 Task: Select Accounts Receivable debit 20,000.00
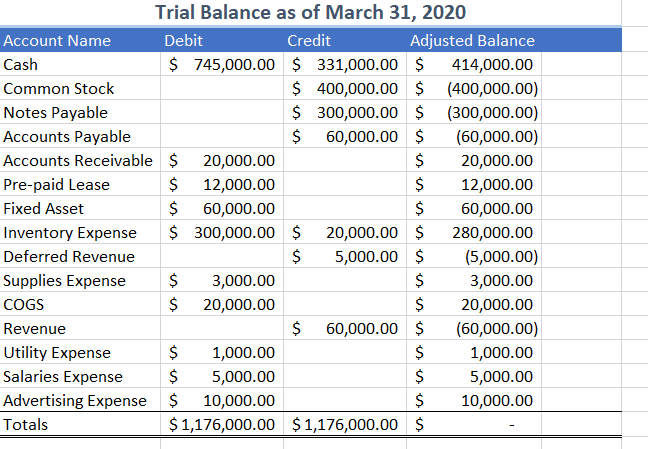click(x=222, y=160)
